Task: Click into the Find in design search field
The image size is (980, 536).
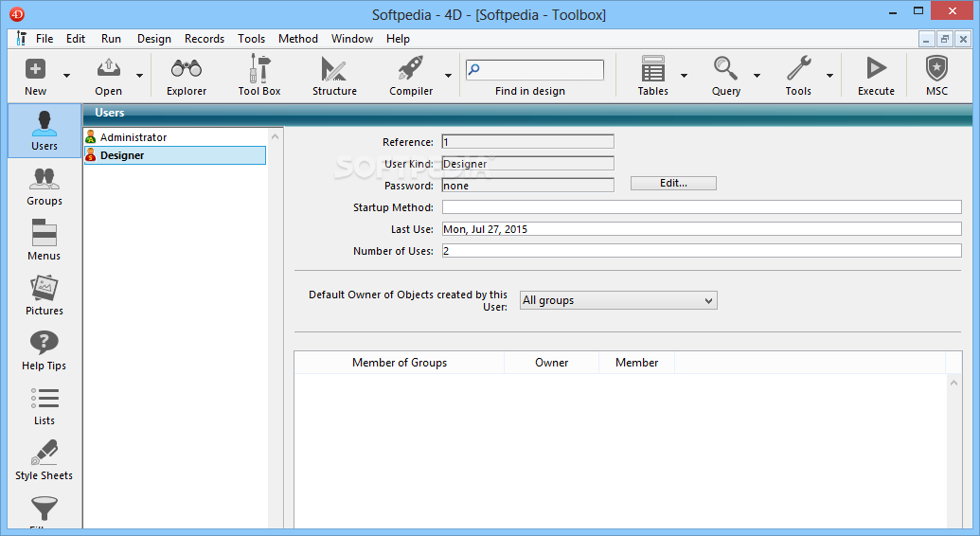Action: (x=535, y=69)
